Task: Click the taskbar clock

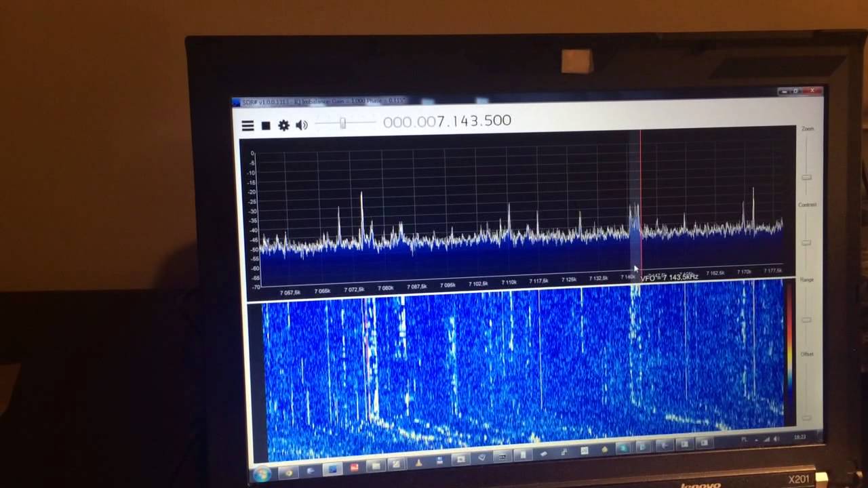Action: pyautogui.click(x=801, y=437)
